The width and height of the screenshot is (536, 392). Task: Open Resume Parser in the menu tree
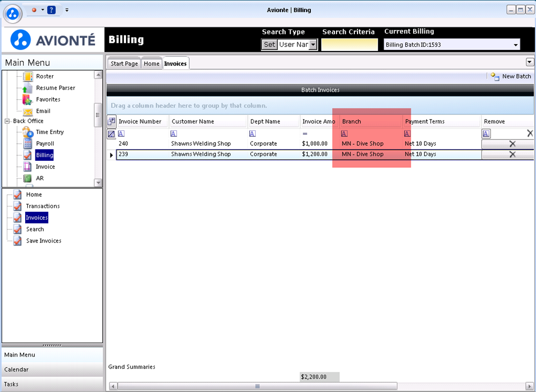click(x=55, y=88)
